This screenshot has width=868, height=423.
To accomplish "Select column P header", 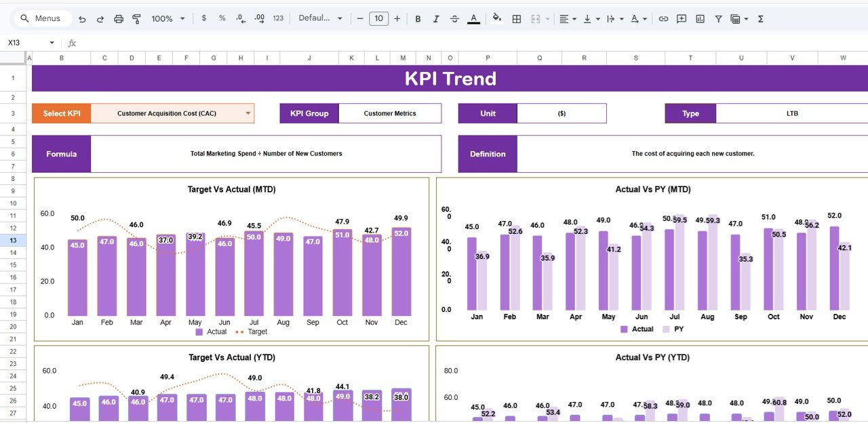I will 488,58.
